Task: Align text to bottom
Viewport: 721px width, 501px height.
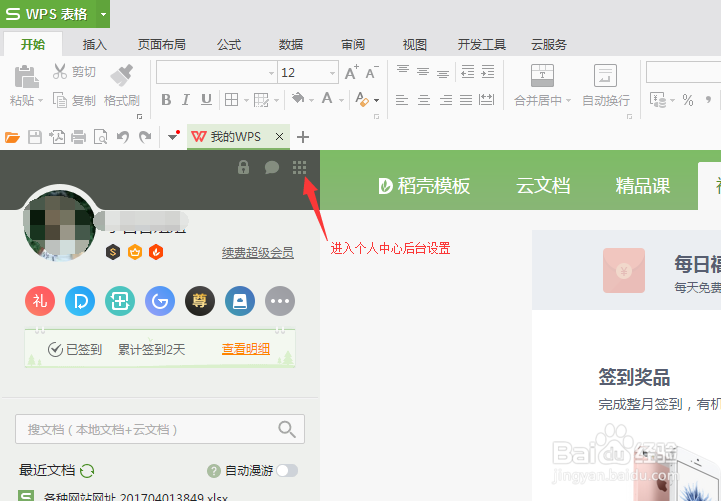Action: [x=443, y=74]
